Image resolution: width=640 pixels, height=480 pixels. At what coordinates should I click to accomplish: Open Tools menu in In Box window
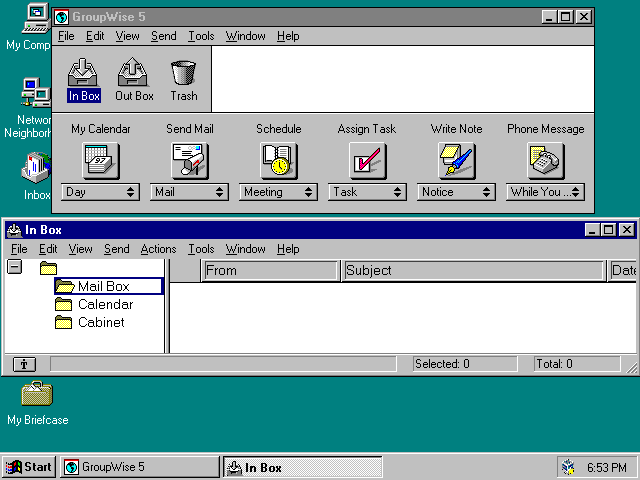(201, 249)
